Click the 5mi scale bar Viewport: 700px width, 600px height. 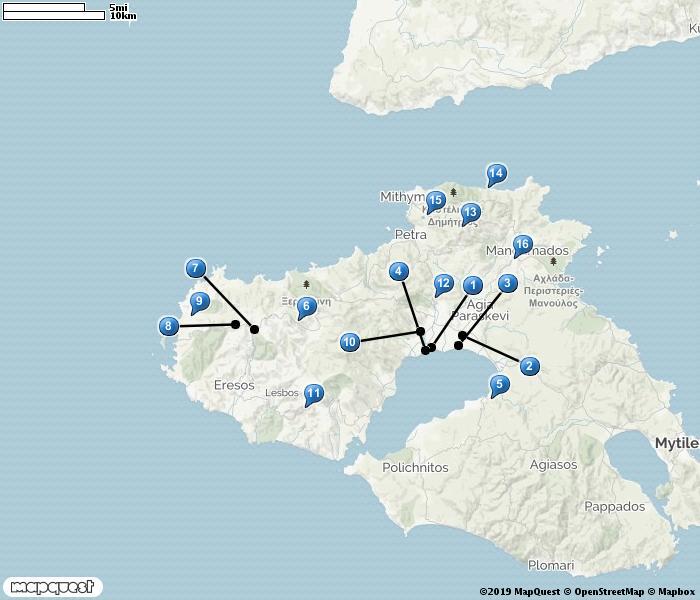point(44,7)
